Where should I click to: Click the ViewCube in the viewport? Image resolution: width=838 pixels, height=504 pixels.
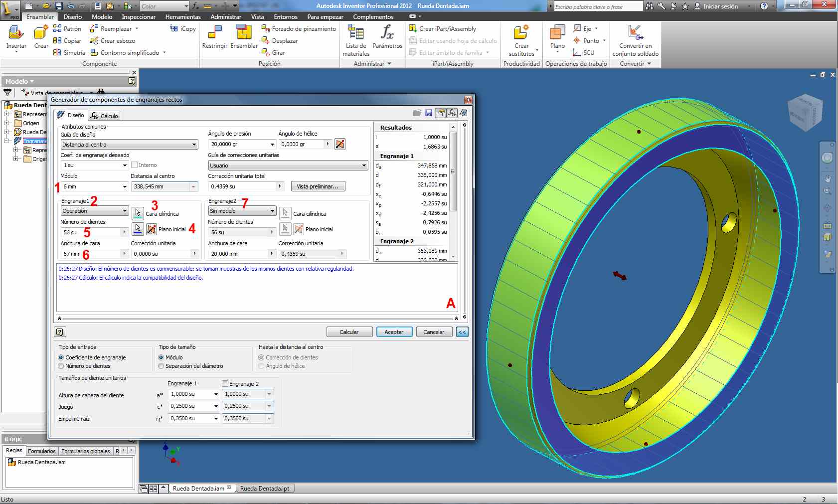[x=805, y=112]
